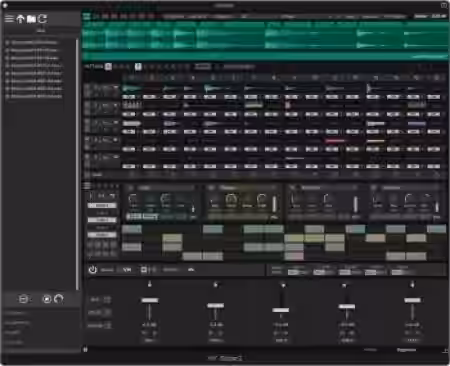Click the volume fader of mixer channel 4
This screenshot has height=366, width=450.
[x=347, y=306]
